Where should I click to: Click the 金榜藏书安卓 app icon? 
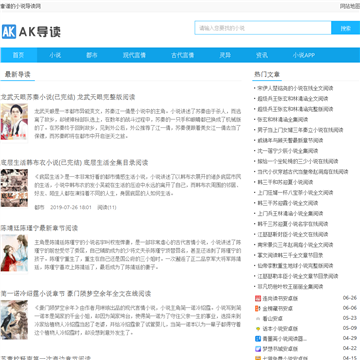[x=258, y=308]
